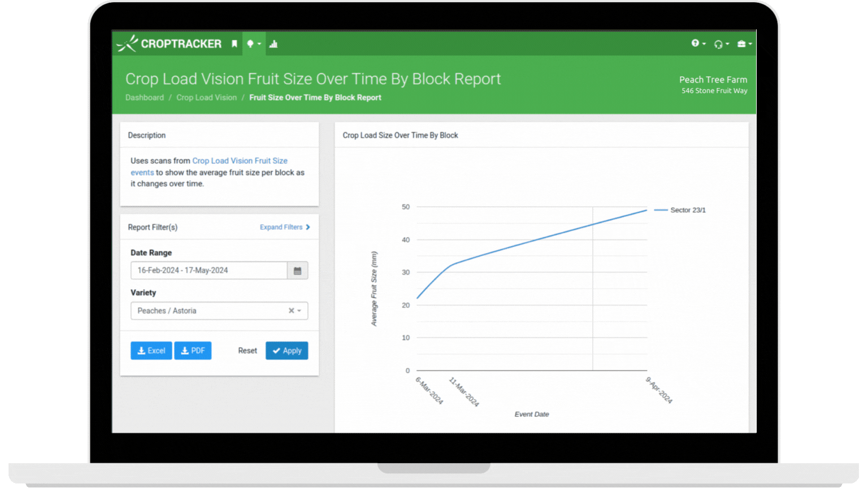Click the Crop Load Size Over Time By Block heading
This screenshot has width=868, height=488.
pyautogui.click(x=400, y=136)
